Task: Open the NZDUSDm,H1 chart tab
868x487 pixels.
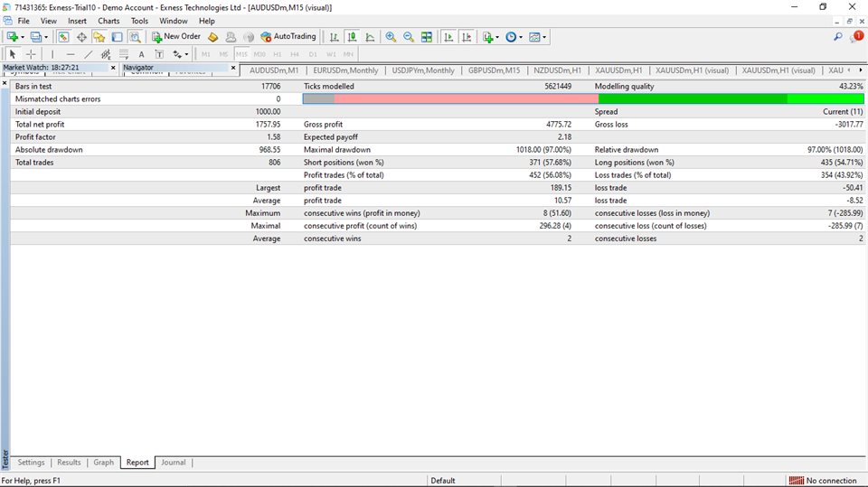Action: tap(558, 70)
